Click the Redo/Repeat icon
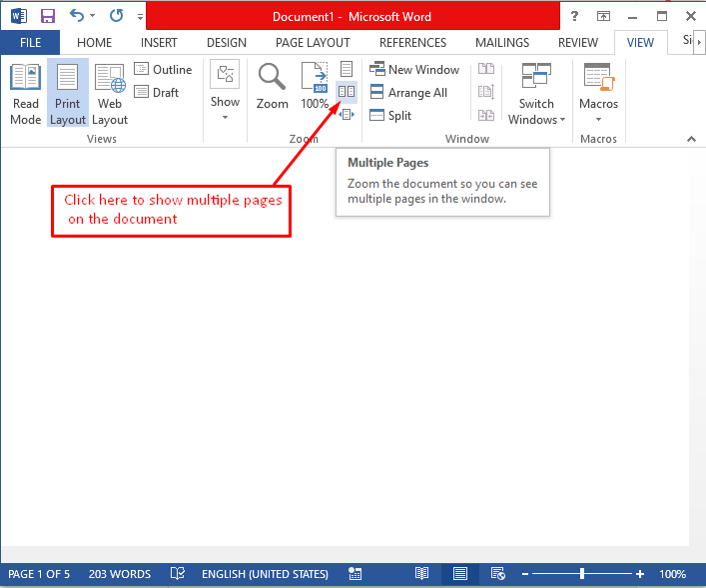The height and width of the screenshot is (588, 706). [x=116, y=16]
